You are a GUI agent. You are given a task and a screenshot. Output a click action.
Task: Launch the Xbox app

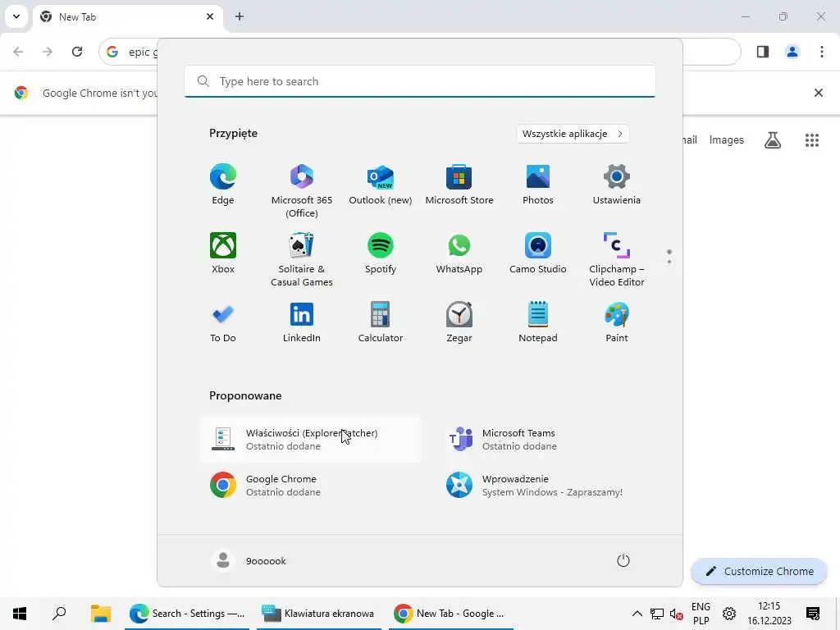223,253
